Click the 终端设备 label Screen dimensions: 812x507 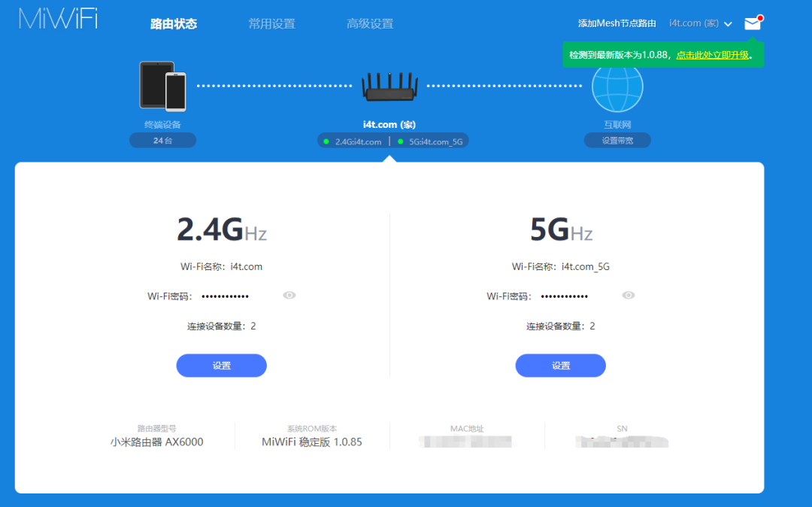coord(162,125)
